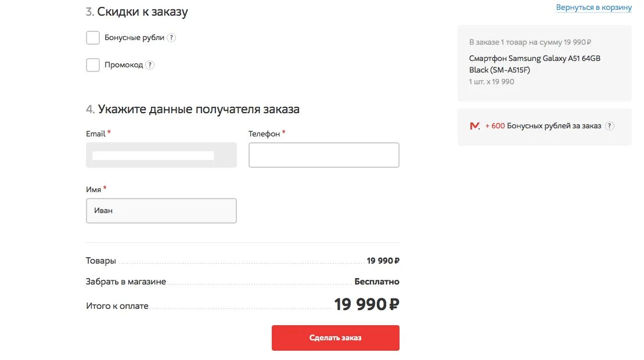Click the red M logo icon
Image resolution: width=644 pixels, height=360 pixels.
[x=474, y=126]
